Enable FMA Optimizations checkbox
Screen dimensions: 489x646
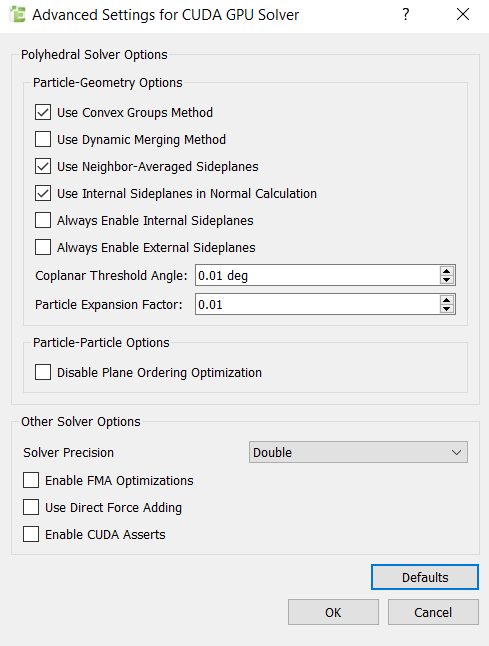coord(31,480)
